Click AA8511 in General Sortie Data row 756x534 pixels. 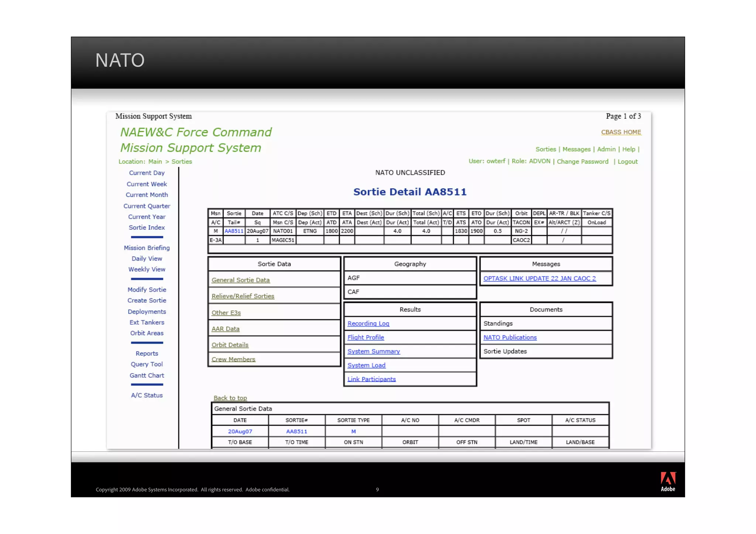[296, 431]
